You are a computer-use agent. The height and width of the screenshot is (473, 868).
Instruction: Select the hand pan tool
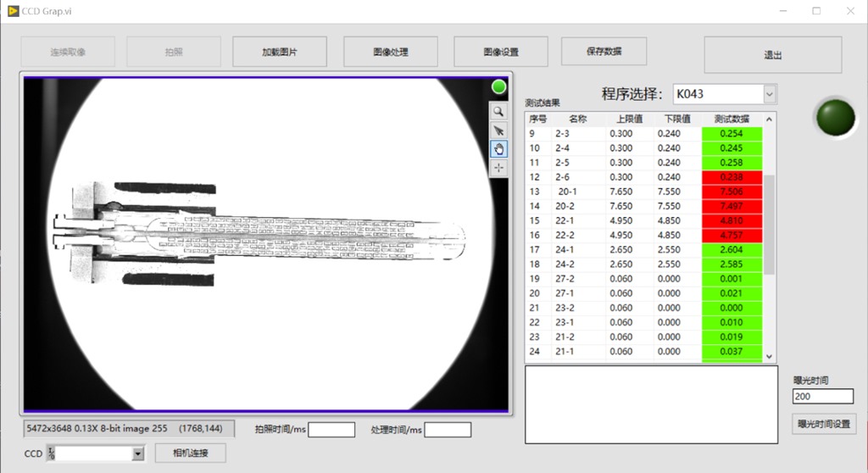click(498, 149)
